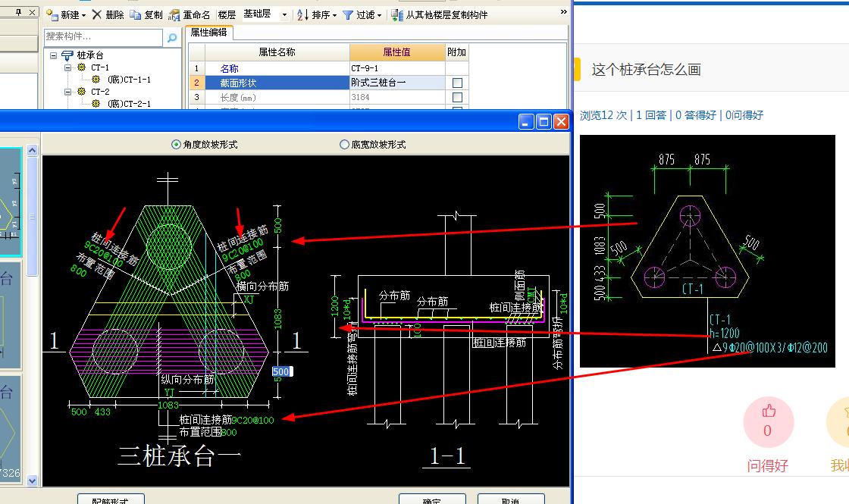Select the CT-9-1 name value cell

click(397, 68)
